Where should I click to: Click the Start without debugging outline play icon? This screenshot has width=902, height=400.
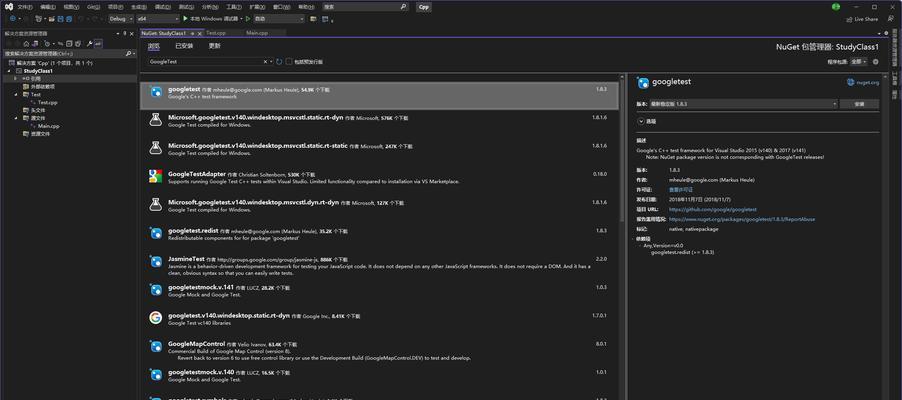pos(248,19)
